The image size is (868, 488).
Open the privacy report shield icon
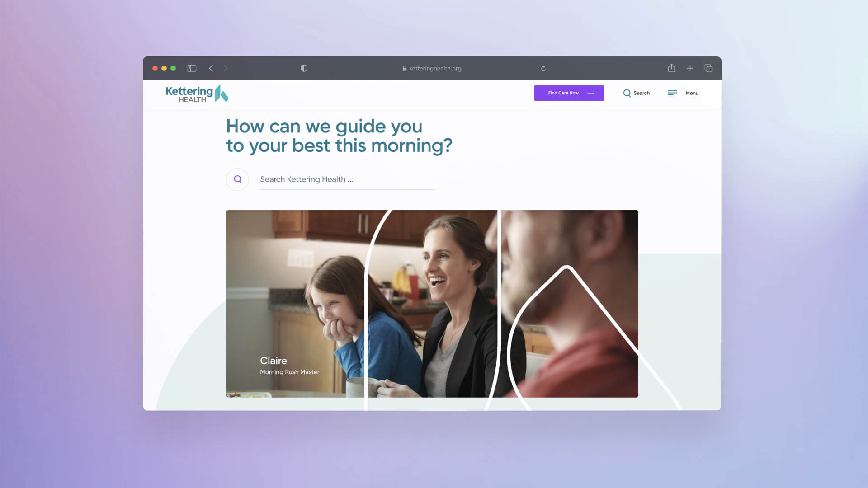click(x=304, y=68)
